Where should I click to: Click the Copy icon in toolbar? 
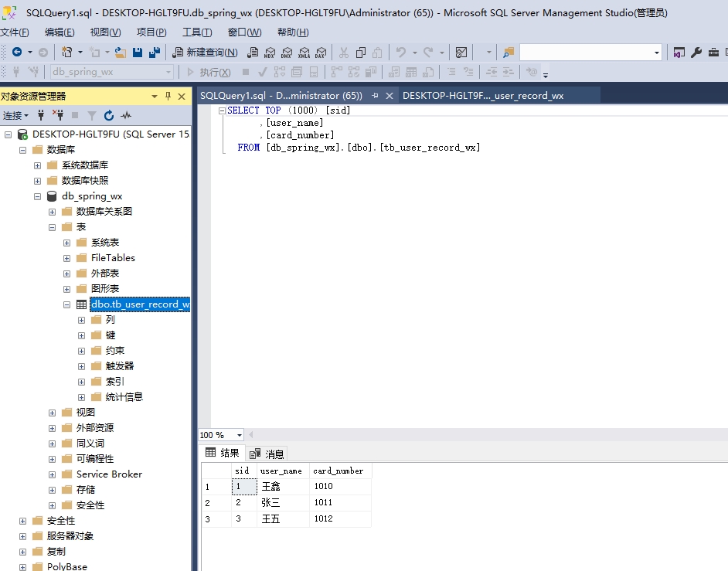click(x=361, y=53)
